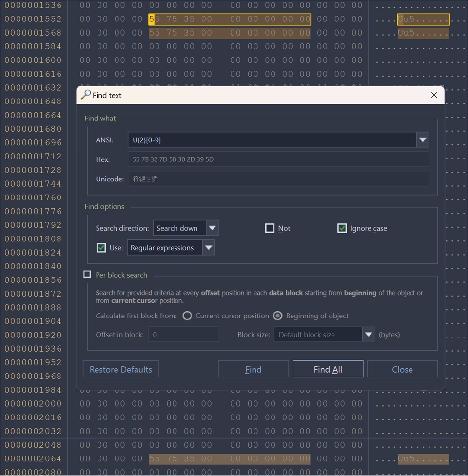Click the magnifier icon in Find text title
468x476 pixels.
(x=86, y=95)
